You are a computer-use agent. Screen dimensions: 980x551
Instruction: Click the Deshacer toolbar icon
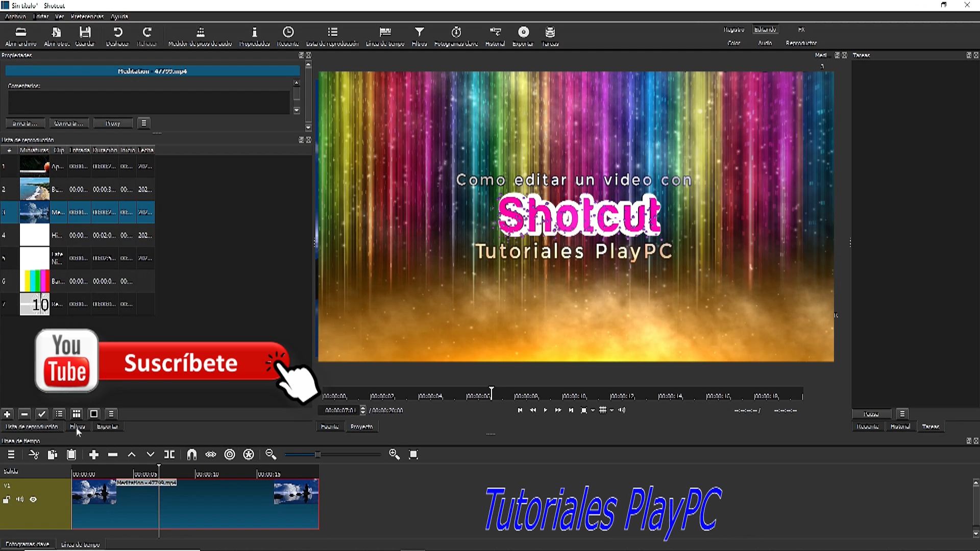118,32
